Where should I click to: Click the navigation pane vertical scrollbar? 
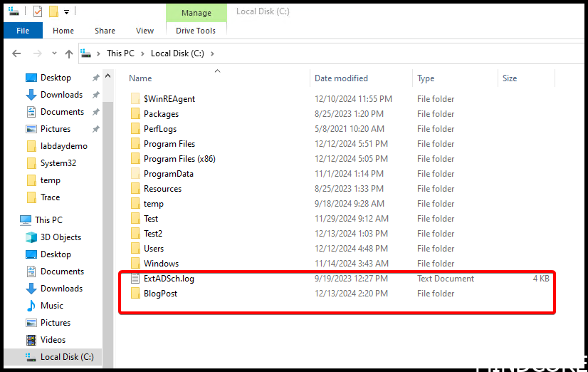coord(107,214)
